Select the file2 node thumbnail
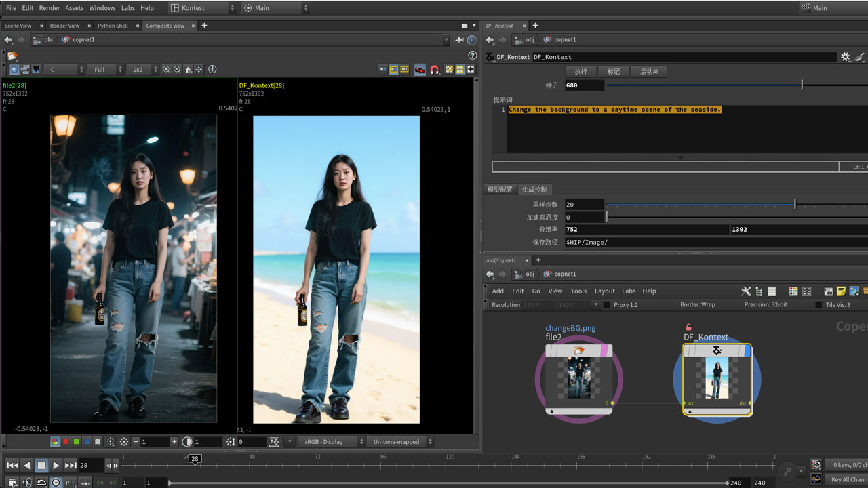Image resolution: width=868 pixels, height=488 pixels. pos(578,378)
